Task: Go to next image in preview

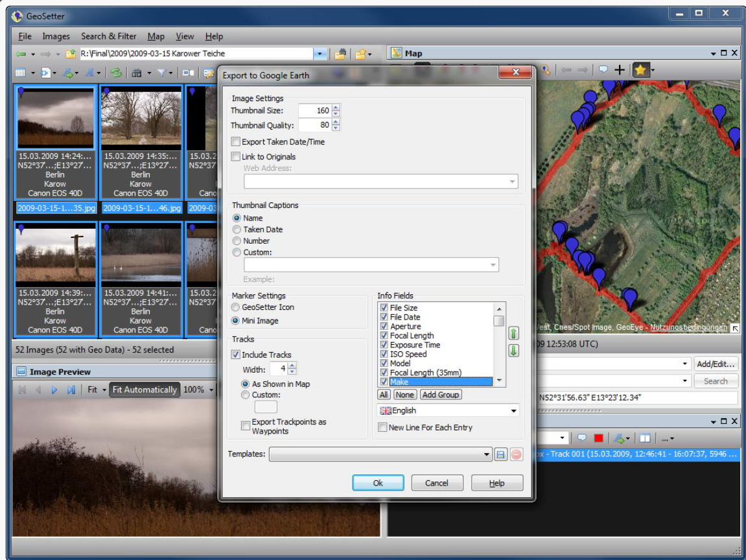Action: pos(54,390)
